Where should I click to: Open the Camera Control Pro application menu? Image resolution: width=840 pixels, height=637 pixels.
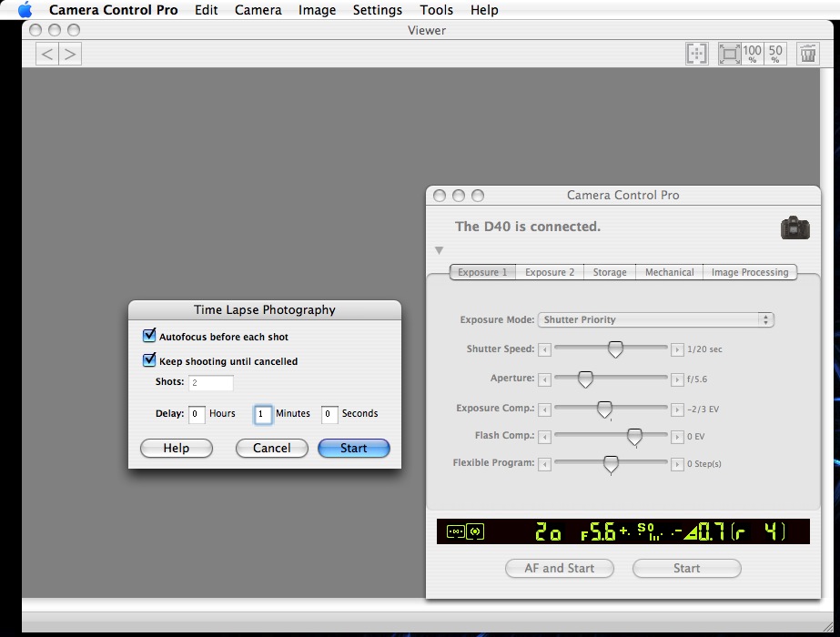pos(114,10)
